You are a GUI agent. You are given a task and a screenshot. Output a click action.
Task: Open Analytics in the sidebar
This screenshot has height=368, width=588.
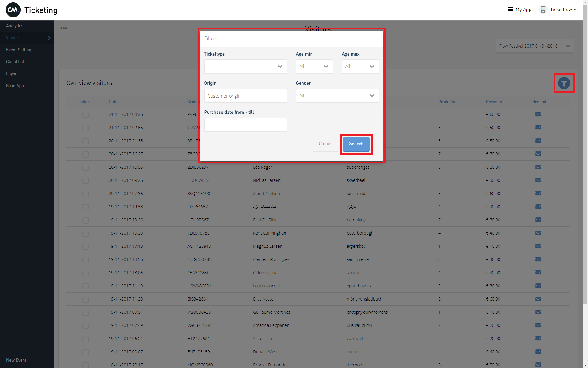point(15,26)
